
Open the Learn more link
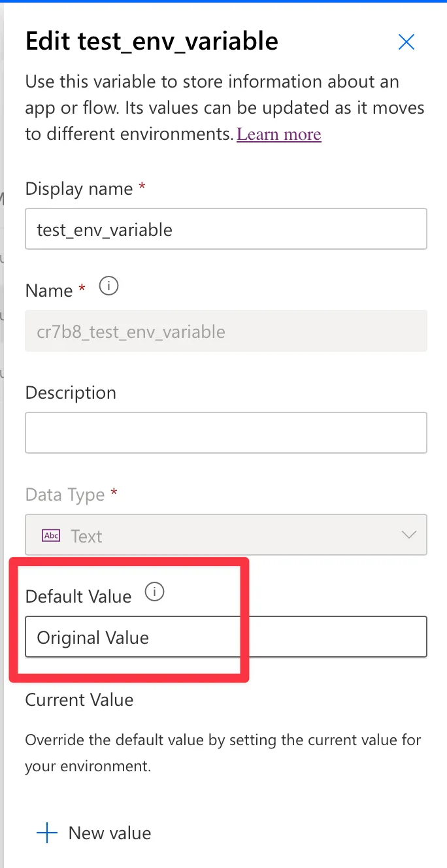(x=278, y=135)
